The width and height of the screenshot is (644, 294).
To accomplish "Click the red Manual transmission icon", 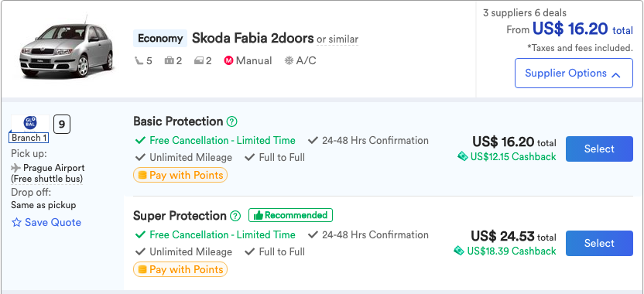I will [x=229, y=61].
